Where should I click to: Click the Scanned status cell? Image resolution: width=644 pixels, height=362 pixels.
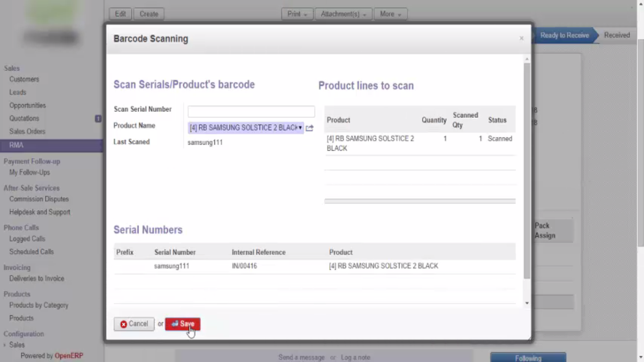tap(500, 139)
